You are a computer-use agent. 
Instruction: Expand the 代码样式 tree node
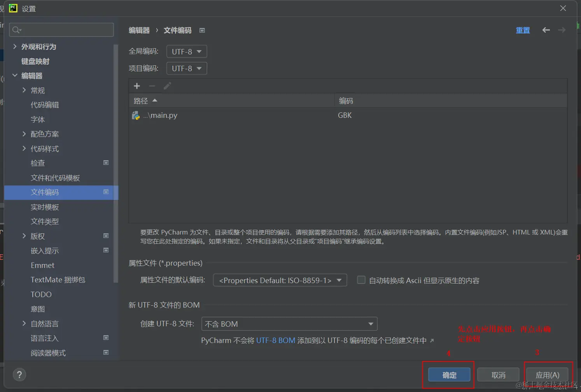[24, 149]
